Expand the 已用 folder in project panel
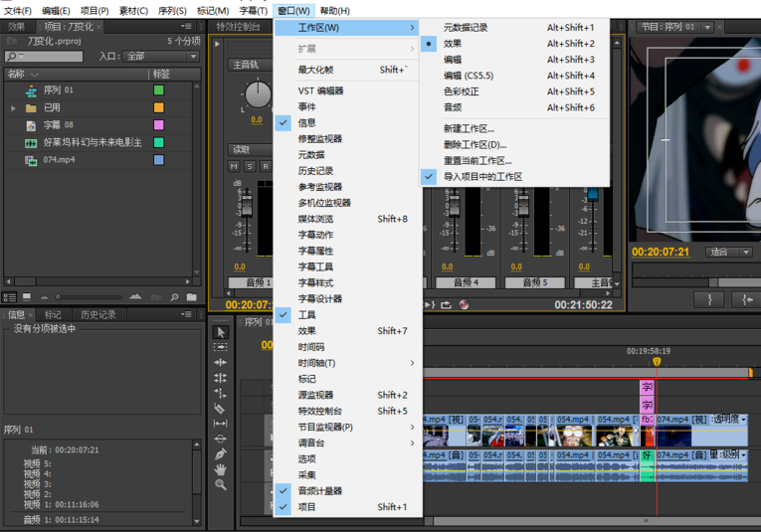The width and height of the screenshot is (761, 532). coord(14,107)
